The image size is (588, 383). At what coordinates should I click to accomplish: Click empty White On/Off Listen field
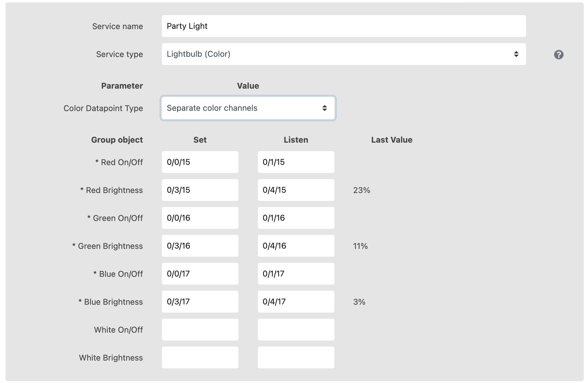point(296,330)
